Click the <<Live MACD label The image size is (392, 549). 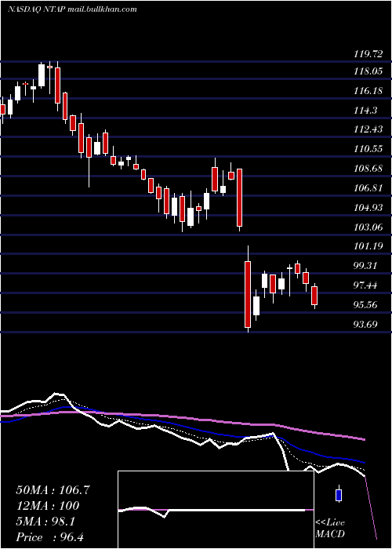(330, 529)
